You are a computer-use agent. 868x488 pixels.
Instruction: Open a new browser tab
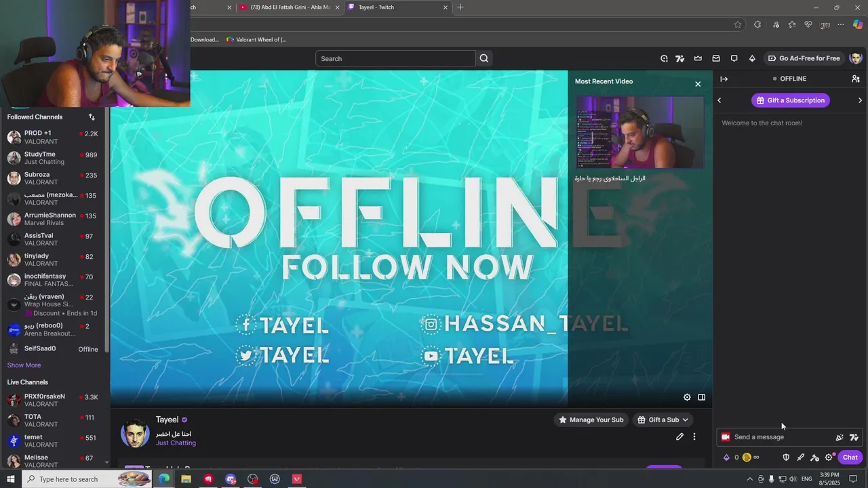[x=460, y=7]
